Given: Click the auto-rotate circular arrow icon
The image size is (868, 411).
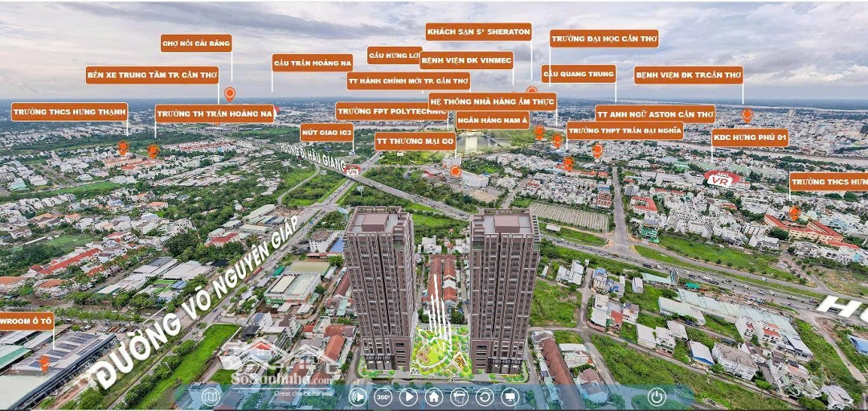Looking at the screenshot, I should 485,397.
